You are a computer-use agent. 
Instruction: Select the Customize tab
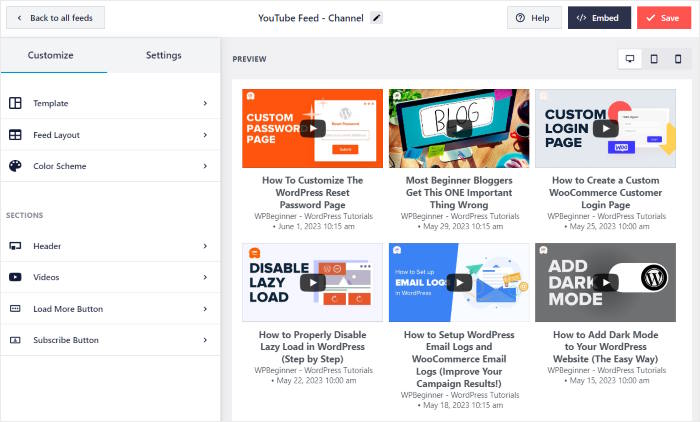[x=54, y=55]
